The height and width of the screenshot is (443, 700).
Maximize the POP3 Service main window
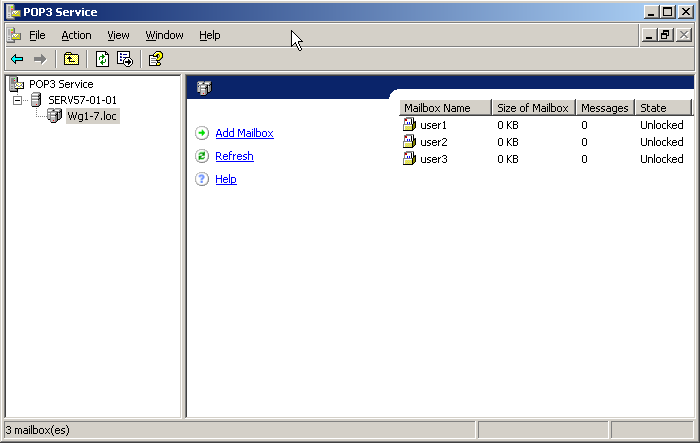[x=668, y=12]
